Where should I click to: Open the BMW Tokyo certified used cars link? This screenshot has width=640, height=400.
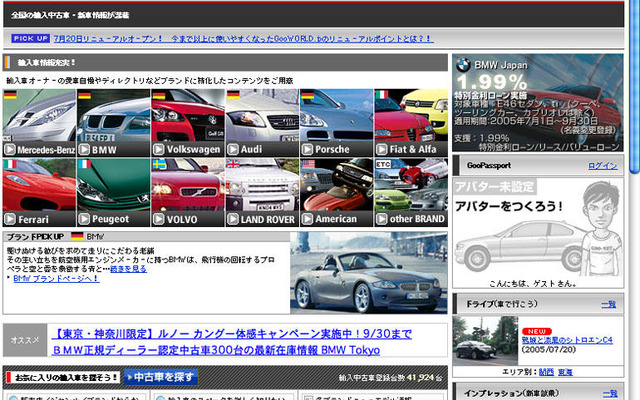click(216, 350)
